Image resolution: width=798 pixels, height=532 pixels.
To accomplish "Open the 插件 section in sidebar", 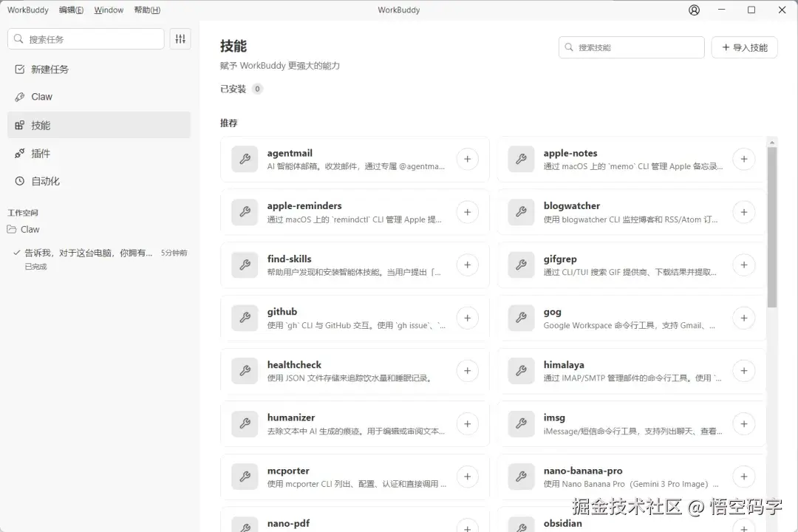I will click(x=41, y=153).
